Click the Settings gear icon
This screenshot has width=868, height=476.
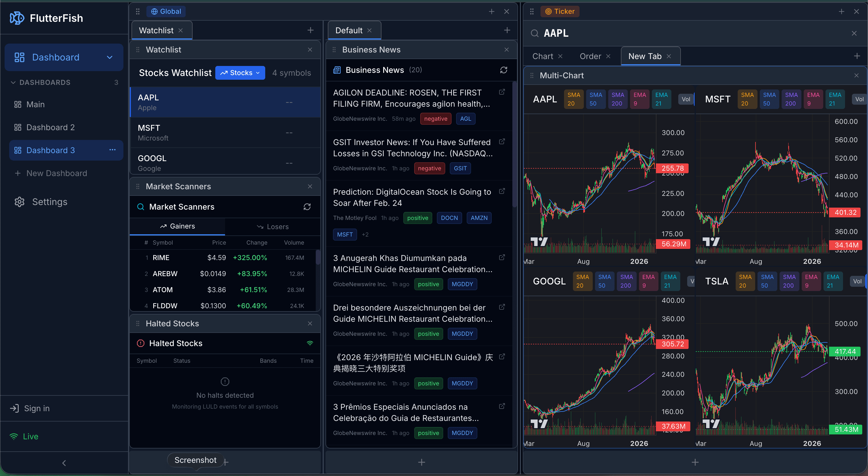[x=19, y=202]
